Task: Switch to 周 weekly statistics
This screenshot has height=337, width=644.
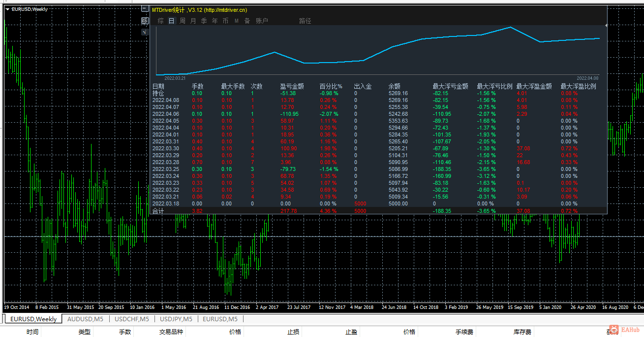Action: click(183, 21)
